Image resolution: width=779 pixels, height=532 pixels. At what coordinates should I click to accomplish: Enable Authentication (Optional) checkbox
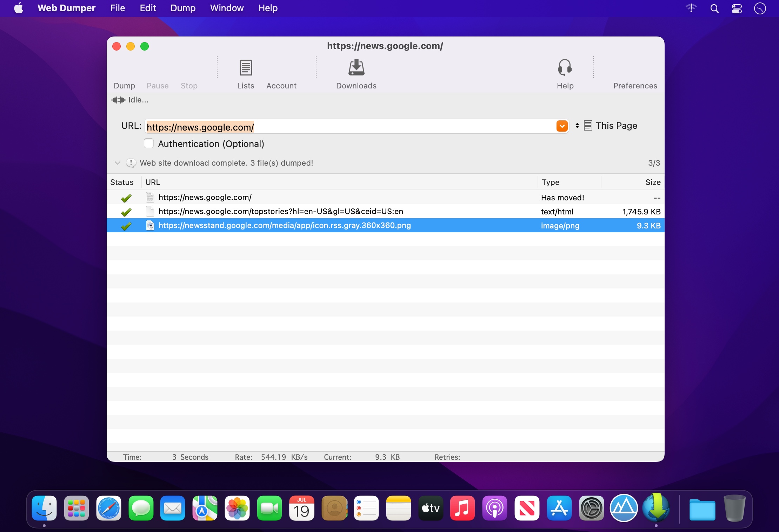(x=149, y=144)
